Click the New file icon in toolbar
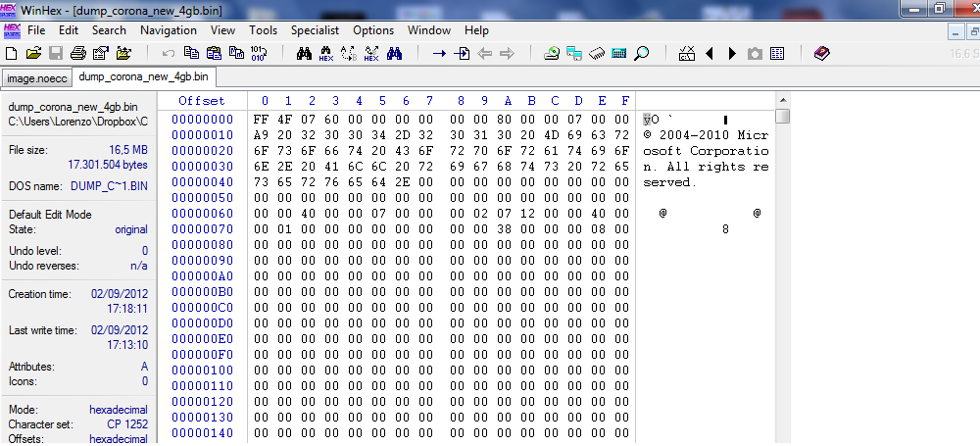The height and width of the screenshot is (446, 980). click(12, 53)
